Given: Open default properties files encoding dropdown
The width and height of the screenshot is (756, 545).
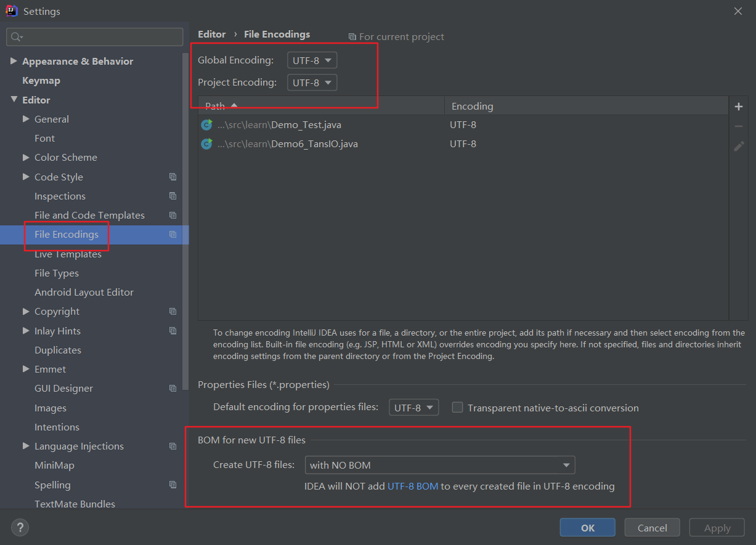Looking at the screenshot, I should click(x=413, y=408).
